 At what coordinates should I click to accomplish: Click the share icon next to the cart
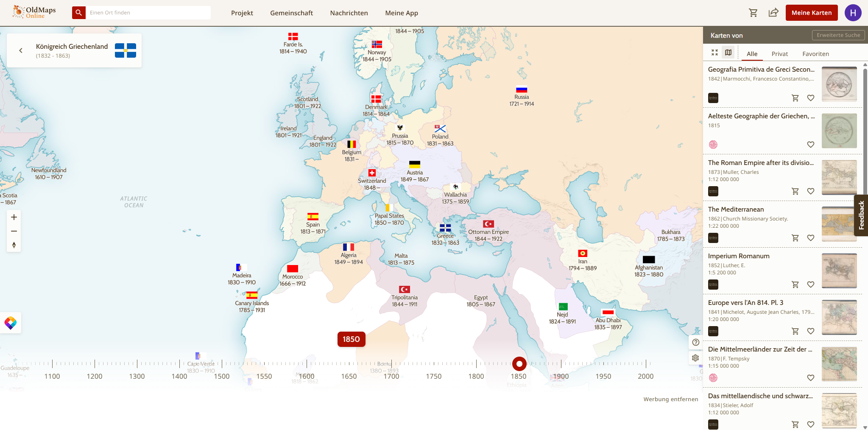coord(774,13)
